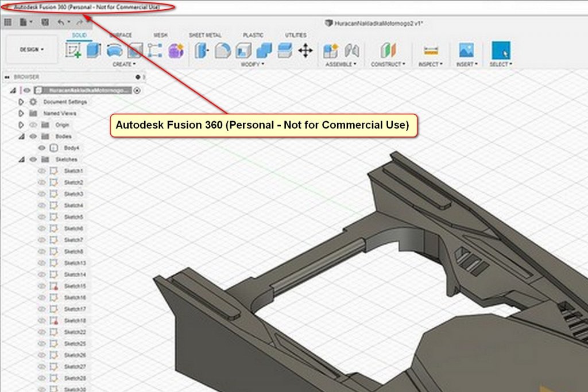Click the Move/Copy arrows icon

pyautogui.click(x=305, y=51)
